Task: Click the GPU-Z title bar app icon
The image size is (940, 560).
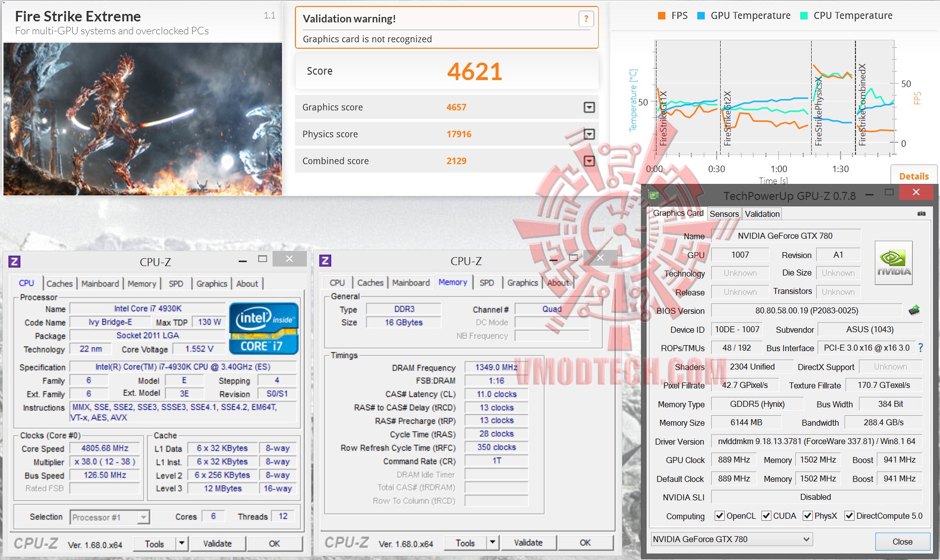Action: [654, 195]
